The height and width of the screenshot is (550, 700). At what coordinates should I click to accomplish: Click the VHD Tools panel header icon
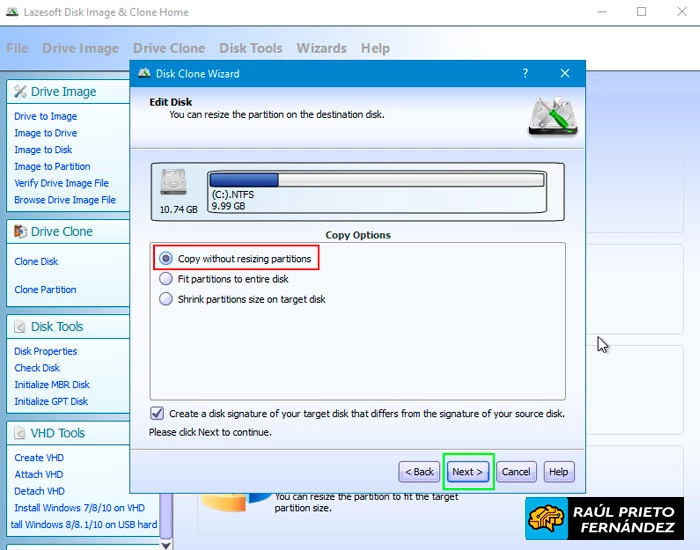point(20,434)
